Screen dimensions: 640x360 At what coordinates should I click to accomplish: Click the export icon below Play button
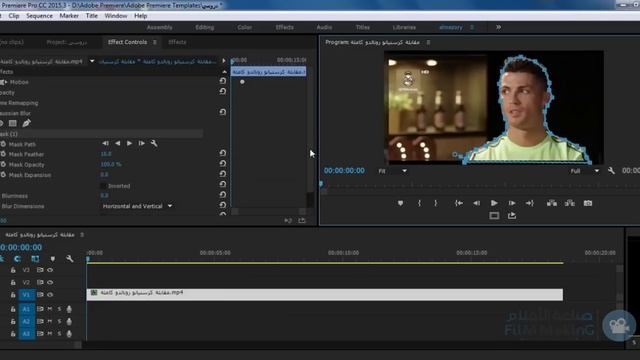pyautogui.click(x=512, y=216)
